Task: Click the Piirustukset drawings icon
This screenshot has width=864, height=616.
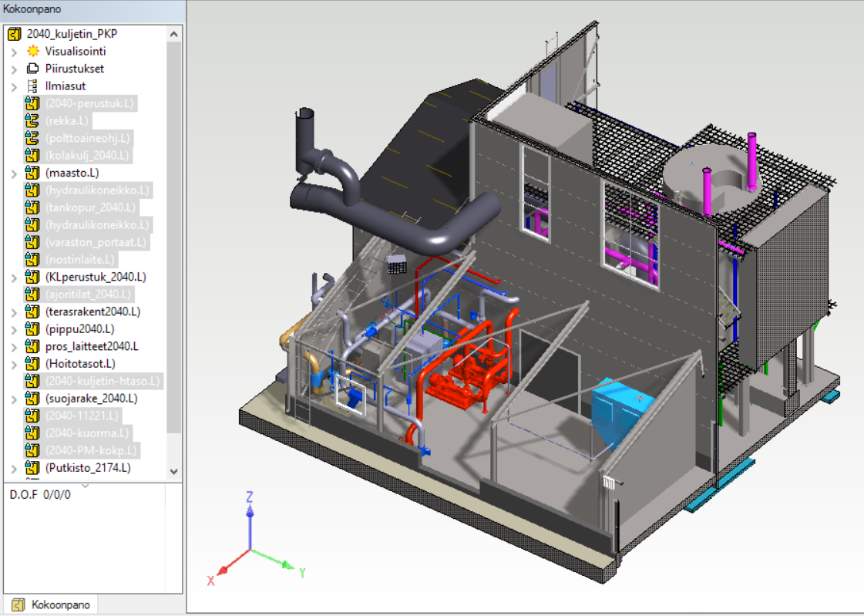Action: (x=32, y=69)
